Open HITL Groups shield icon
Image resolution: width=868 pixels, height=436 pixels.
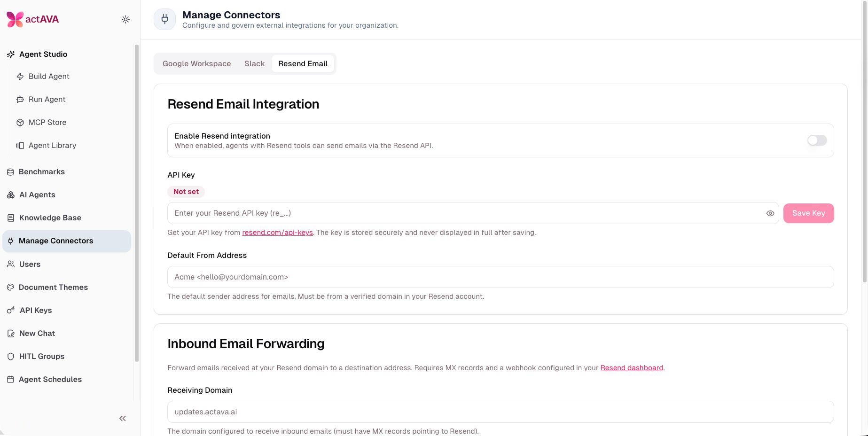(x=10, y=356)
